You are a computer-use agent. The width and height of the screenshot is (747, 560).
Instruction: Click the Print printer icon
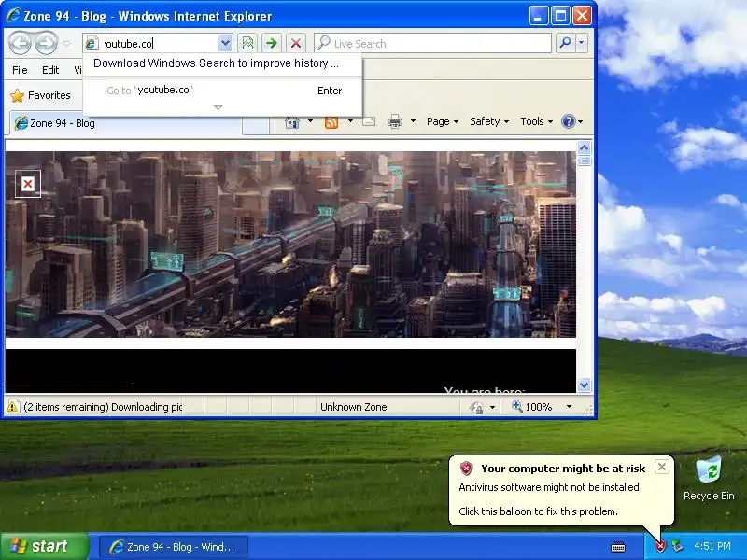point(394,122)
